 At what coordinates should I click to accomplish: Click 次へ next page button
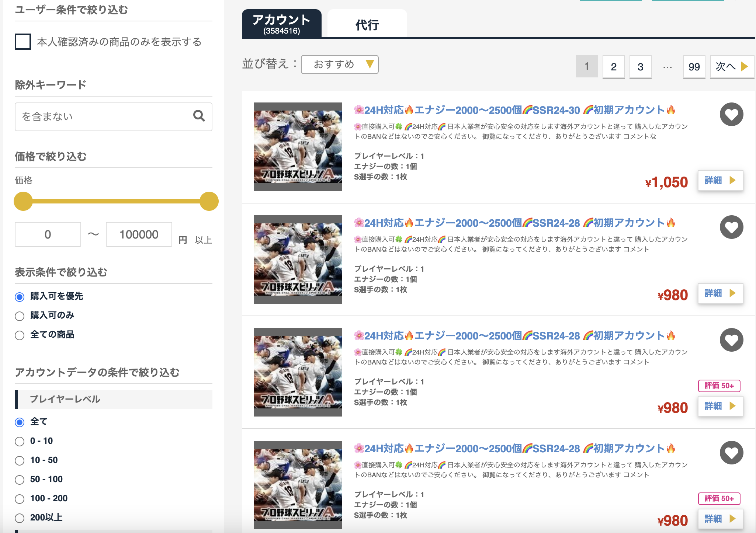(732, 67)
